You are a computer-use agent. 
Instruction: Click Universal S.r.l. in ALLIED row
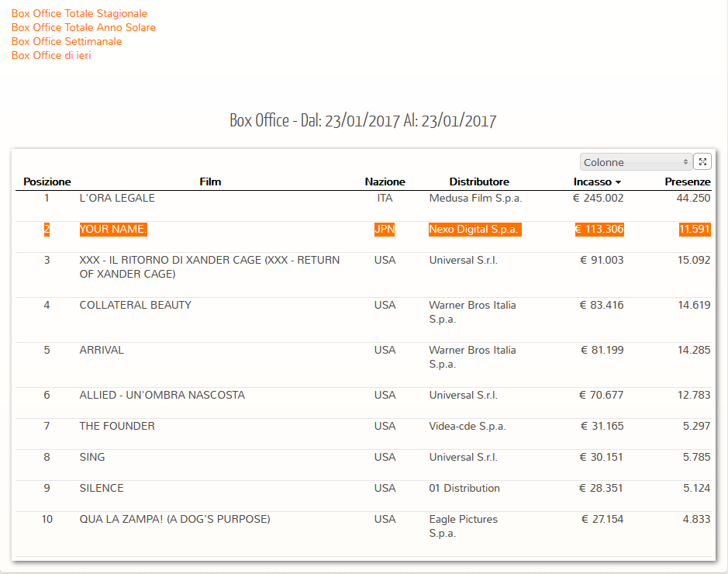464,395
